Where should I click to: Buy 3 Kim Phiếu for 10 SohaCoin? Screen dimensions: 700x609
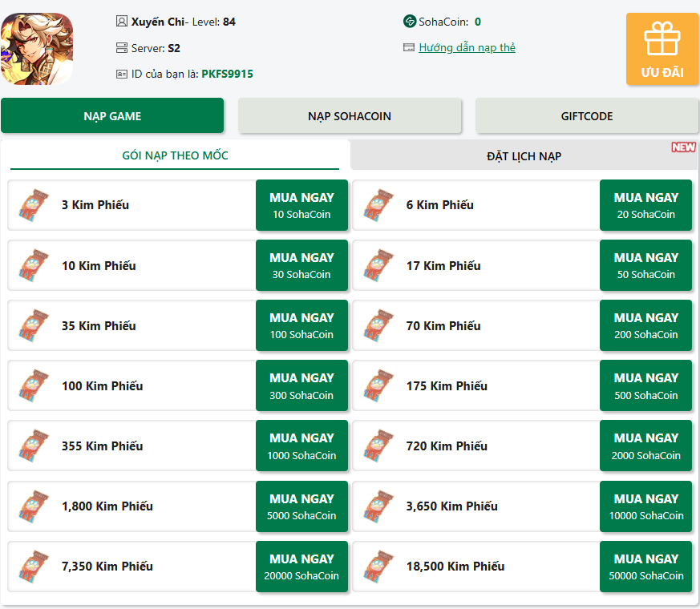click(301, 205)
